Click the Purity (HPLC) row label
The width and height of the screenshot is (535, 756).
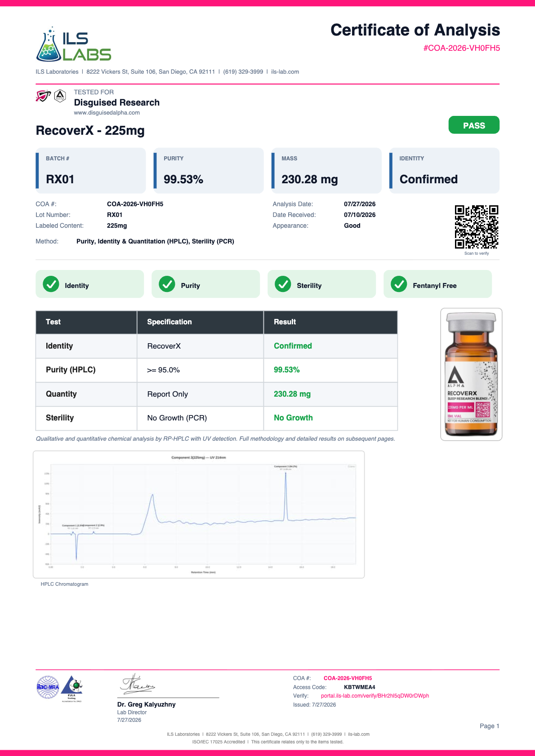point(71,370)
